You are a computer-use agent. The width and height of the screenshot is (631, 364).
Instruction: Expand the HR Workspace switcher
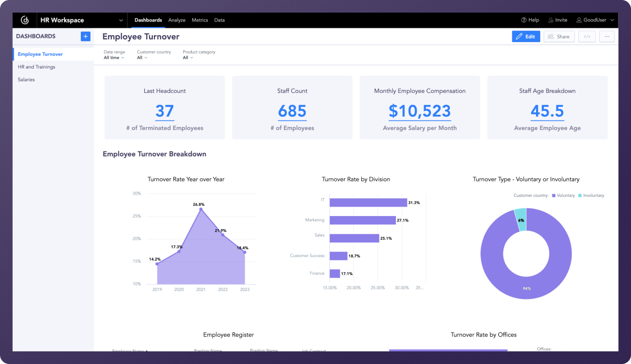click(121, 20)
